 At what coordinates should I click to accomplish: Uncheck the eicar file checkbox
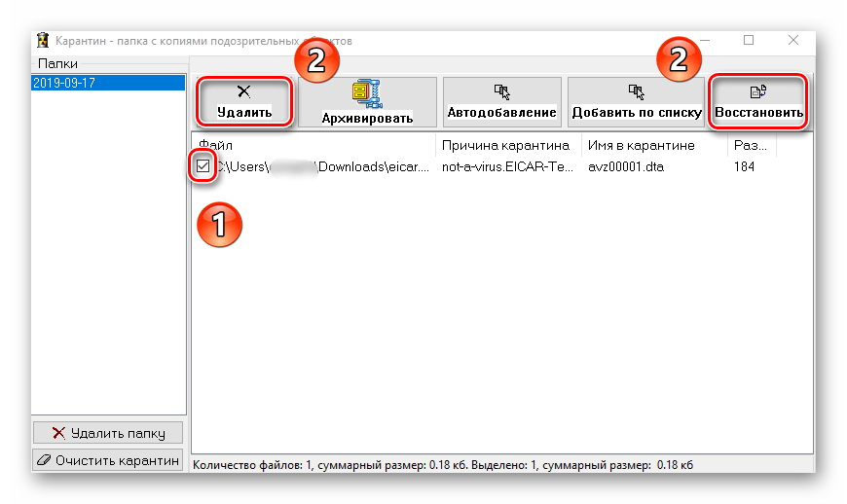(203, 167)
